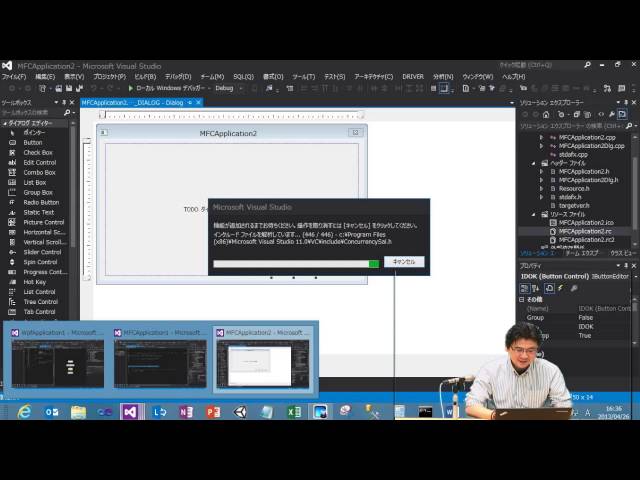Image resolution: width=640 pixels, height=480 pixels.
Task: Click the alphabetical sort properties icon
Action: tap(536, 289)
